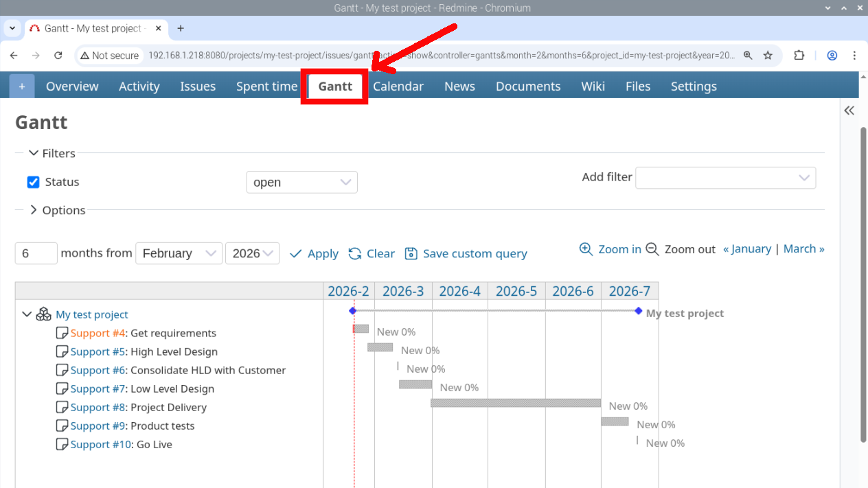868x488 pixels.
Task: Open the Issues tab
Action: pos(198,86)
